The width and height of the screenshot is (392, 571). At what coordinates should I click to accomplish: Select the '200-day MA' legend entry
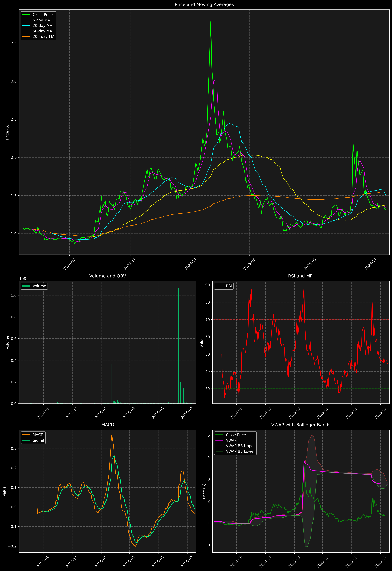coord(43,37)
